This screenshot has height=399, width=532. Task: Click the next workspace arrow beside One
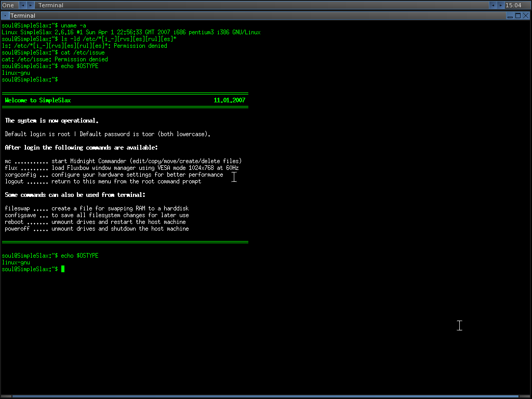point(31,5)
